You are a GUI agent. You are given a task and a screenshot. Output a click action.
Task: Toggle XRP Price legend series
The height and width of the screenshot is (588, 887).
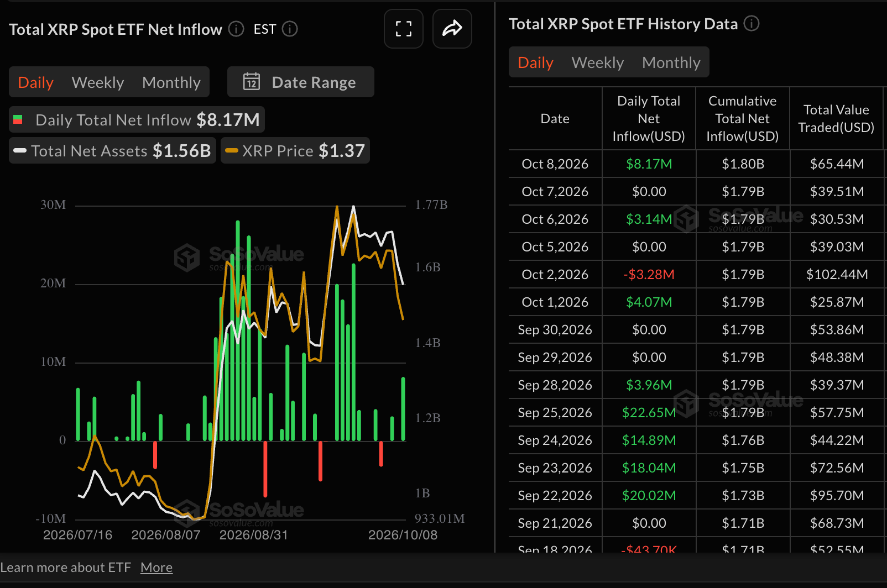[295, 151]
